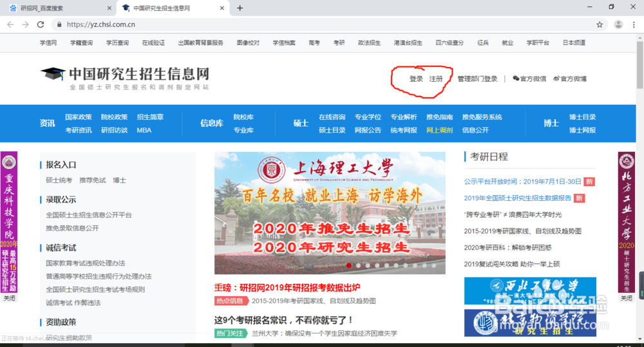Click the 登录 login link
The width and height of the screenshot is (644, 347).
pos(416,79)
